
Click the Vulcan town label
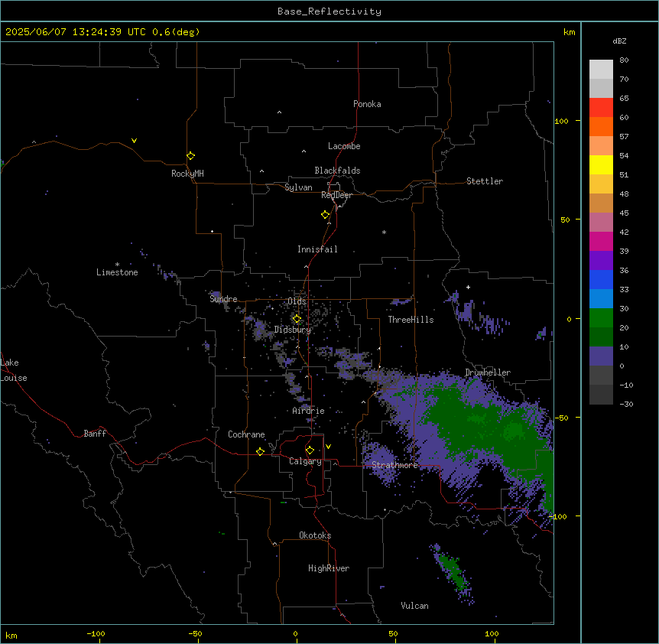pyautogui.click(x=415, y=606)
